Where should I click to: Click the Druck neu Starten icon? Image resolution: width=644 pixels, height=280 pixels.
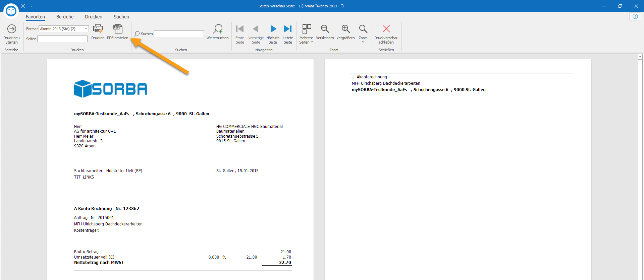click(12, 29)
